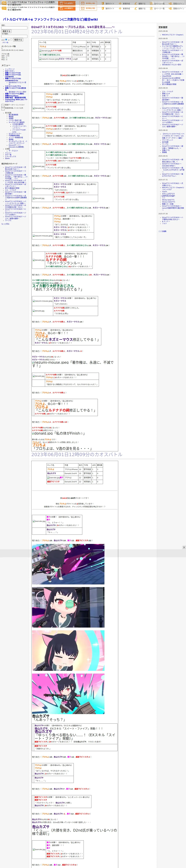Click ここを編集 in update history sidebar
This screenshot has width=186, height=868.
click(x=162, y=231)
